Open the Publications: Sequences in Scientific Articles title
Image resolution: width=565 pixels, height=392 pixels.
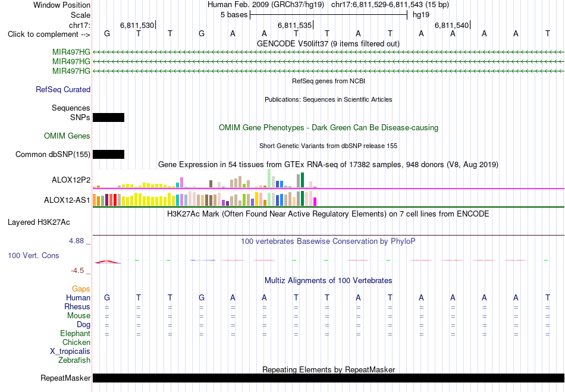pos(328,99)
